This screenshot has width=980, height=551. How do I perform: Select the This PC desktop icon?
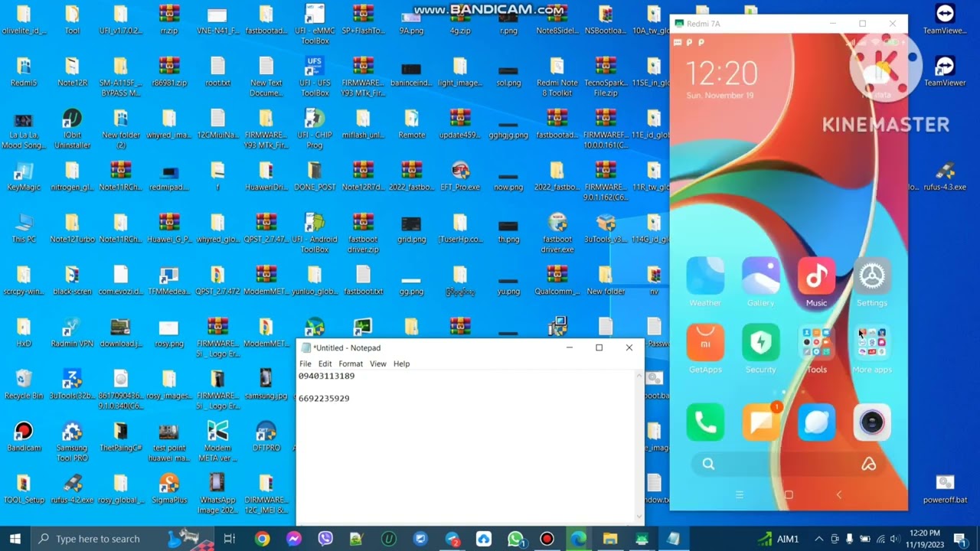24,228
